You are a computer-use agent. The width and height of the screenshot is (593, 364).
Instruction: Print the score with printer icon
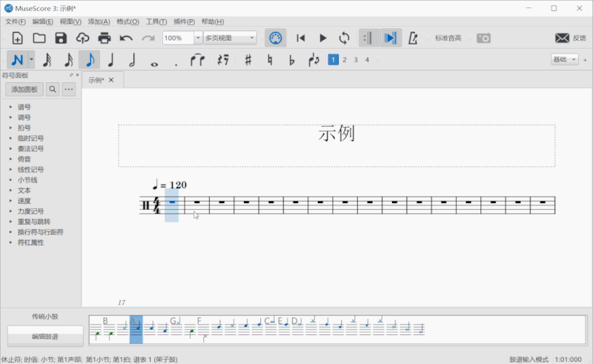tap(105, 39)
